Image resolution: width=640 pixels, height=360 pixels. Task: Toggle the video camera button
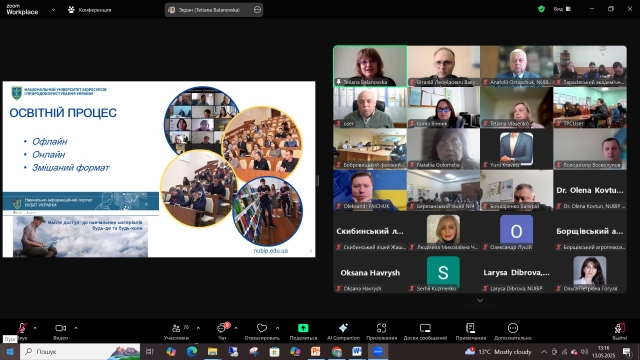pos(60,328)
